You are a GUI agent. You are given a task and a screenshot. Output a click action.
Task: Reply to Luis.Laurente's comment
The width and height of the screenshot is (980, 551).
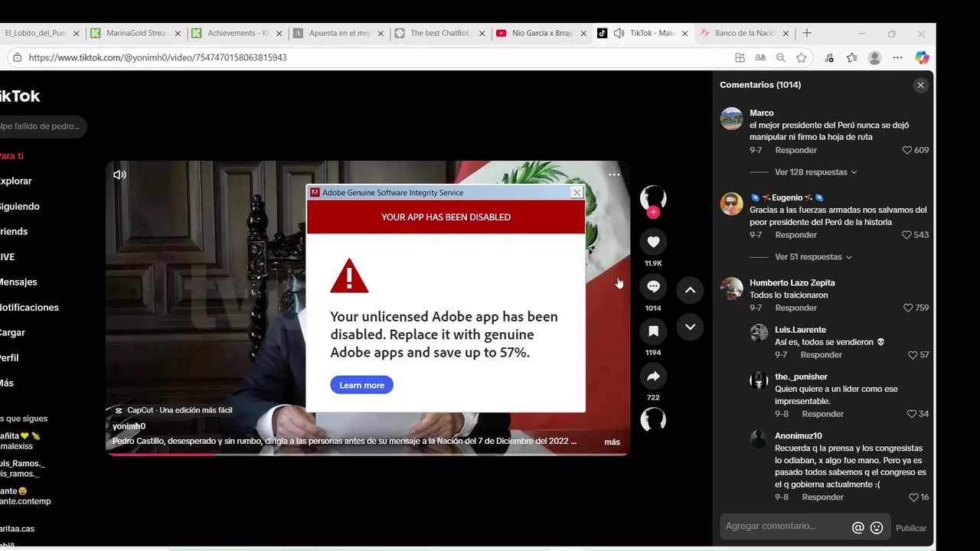(x=821, y=355)
